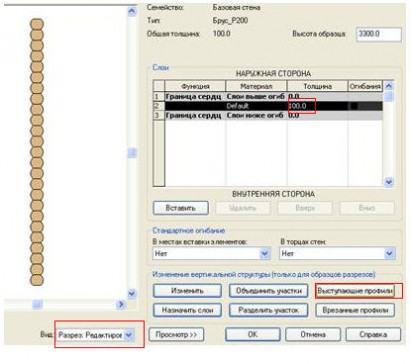410x364 pixels.
Task: Click Назначить слои button
Action: [187, 310]
